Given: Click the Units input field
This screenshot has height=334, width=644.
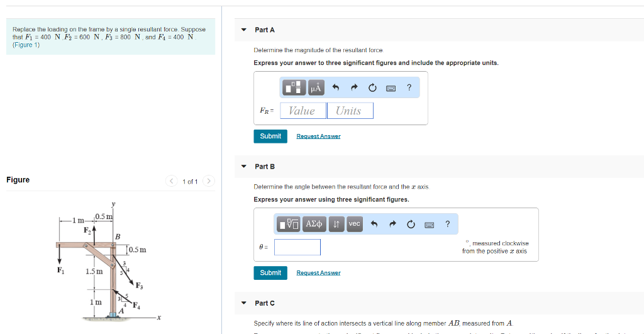Looking at the screenshot, I should tap(350, 111).
